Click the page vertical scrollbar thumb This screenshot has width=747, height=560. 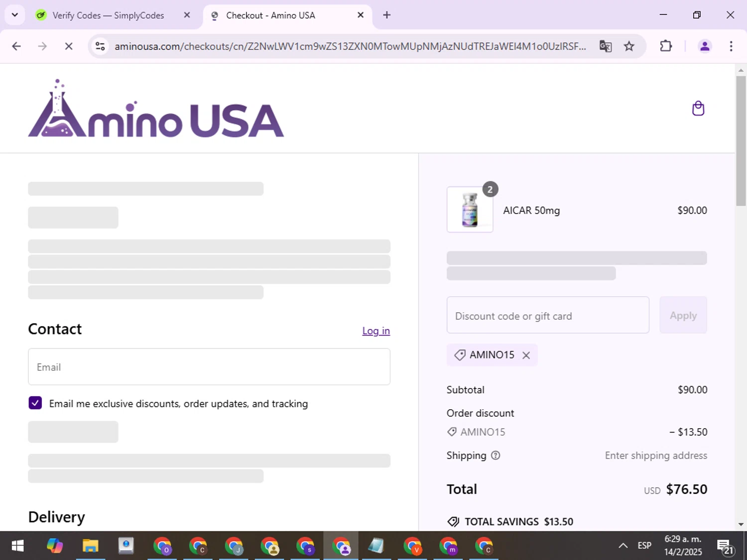[741, 140]
